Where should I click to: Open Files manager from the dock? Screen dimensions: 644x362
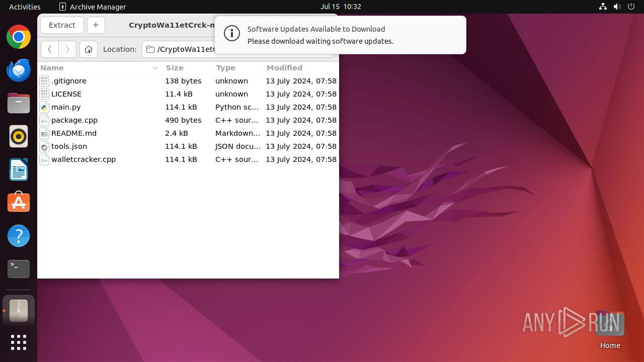19,103
